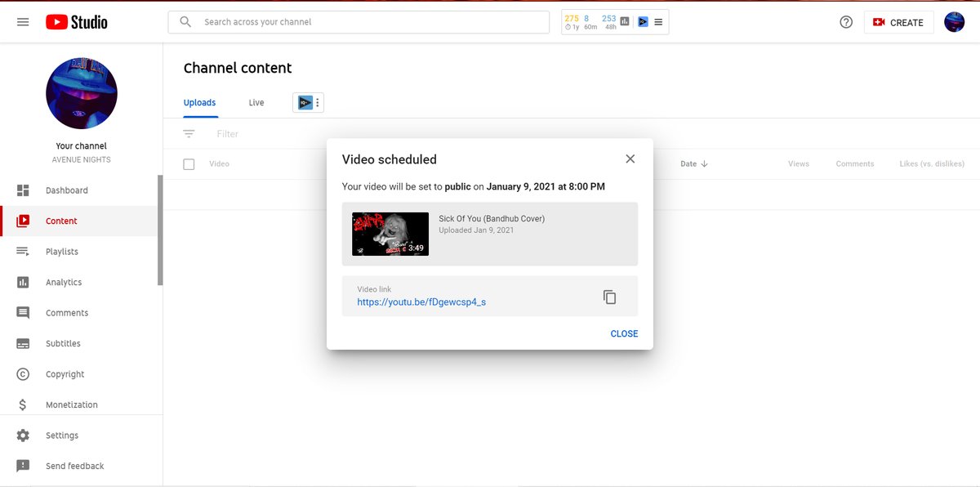Viewport: 980px width, 487px height.
Task: Click the Settings gear icon
Action: pyautogui.click(x=23, y=436)
